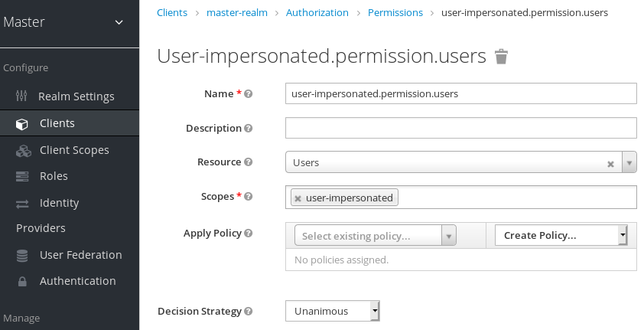This screenshot has width=644, height=330.
Task: Click the Scopes input area
Action: click(461, 198)
